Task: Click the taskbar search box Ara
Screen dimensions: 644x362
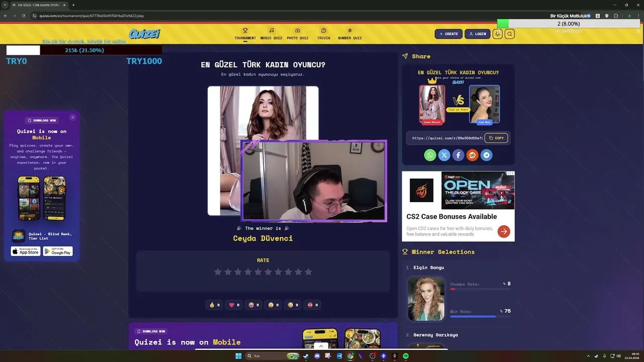Action: [x=272, y=356]
